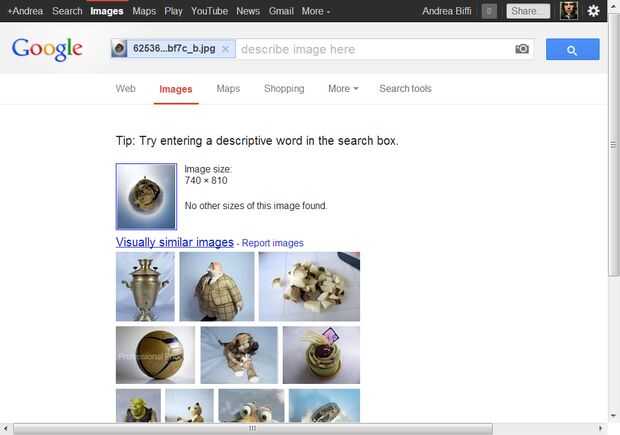Open the green ogre character thumbnail
Viewport: 620px width, 435px height.
click(x=138, y=406)
